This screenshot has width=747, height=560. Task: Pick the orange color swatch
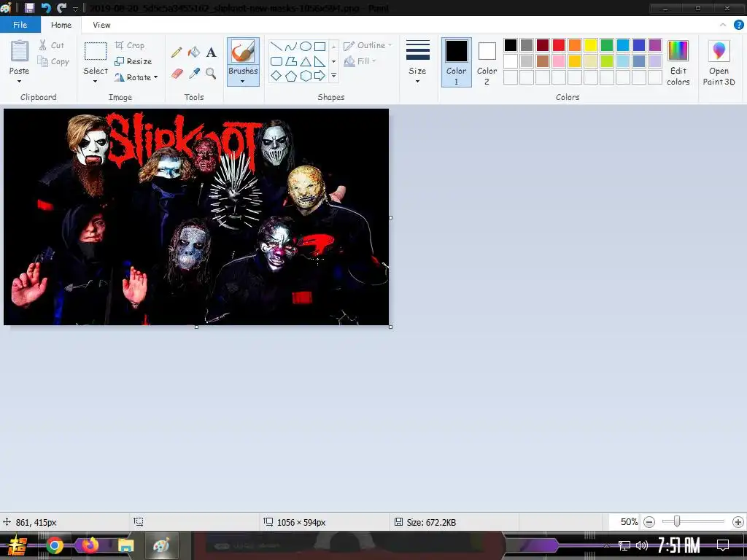[x=575, y=45]
